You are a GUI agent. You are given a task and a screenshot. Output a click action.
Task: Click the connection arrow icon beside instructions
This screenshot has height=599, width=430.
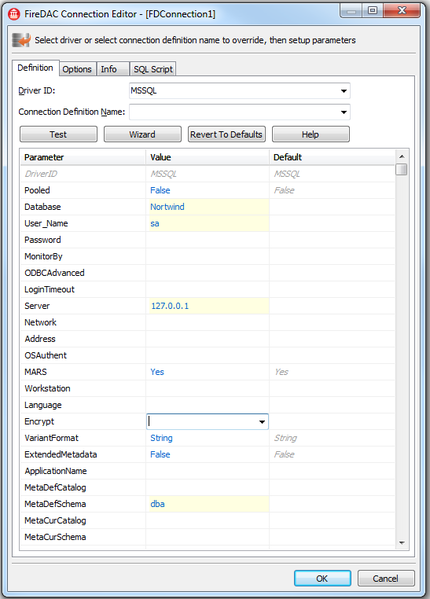click(x=21, y=40)
